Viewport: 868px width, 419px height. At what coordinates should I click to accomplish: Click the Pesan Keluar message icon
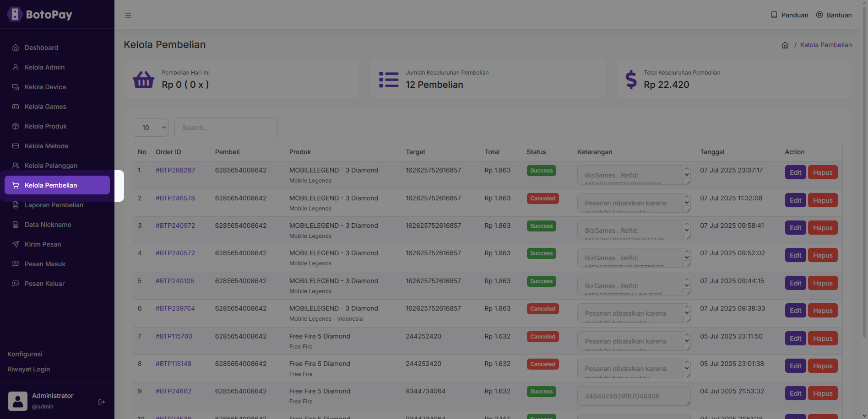(16, 284)
